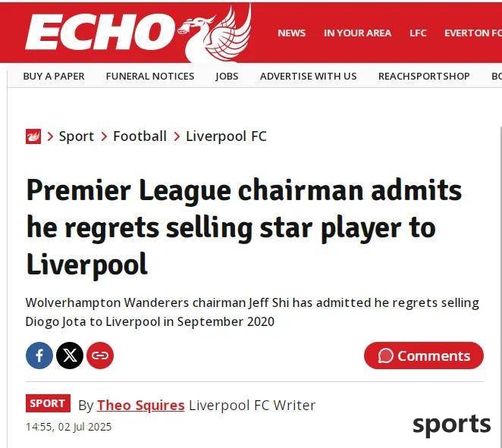Select ReachSportShop in secondary nav
Image resolution: width=502 pixels, height=448 pixels.
click(x=424, y=76)
